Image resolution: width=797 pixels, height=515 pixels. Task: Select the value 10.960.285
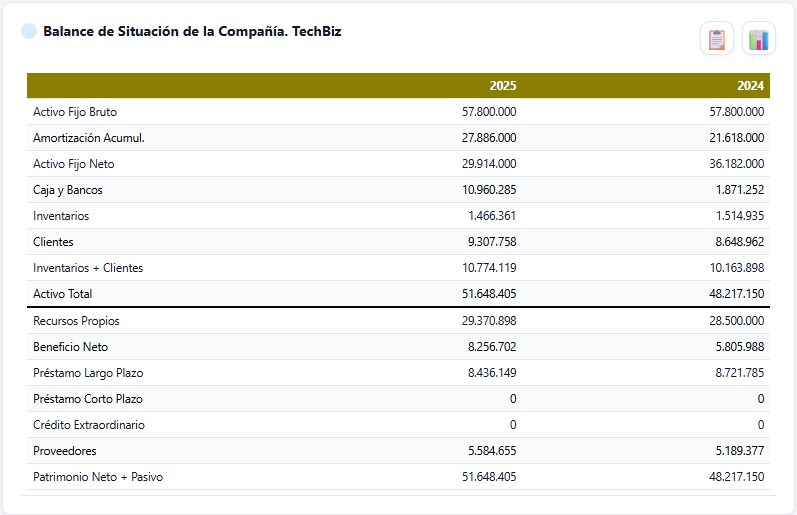coord(489,190)
